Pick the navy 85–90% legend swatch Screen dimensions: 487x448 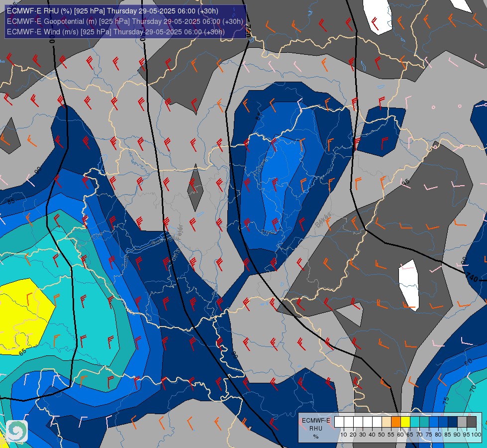tap(453, 422)
